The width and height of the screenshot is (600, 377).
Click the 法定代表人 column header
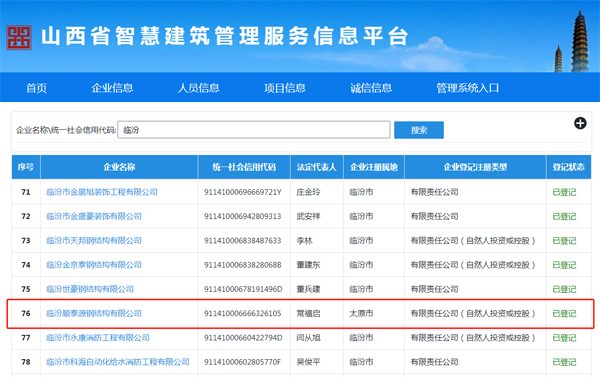pos(317,167)
